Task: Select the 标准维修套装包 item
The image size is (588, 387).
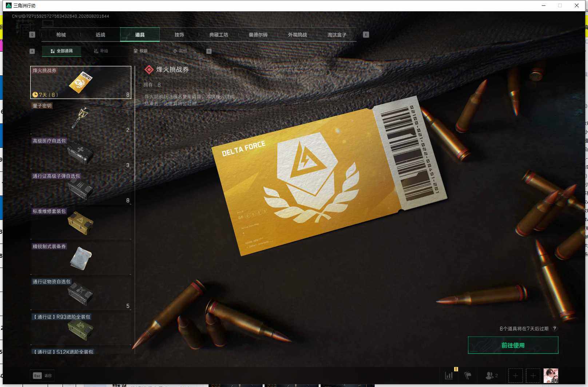Action: [x=81, y=224]
